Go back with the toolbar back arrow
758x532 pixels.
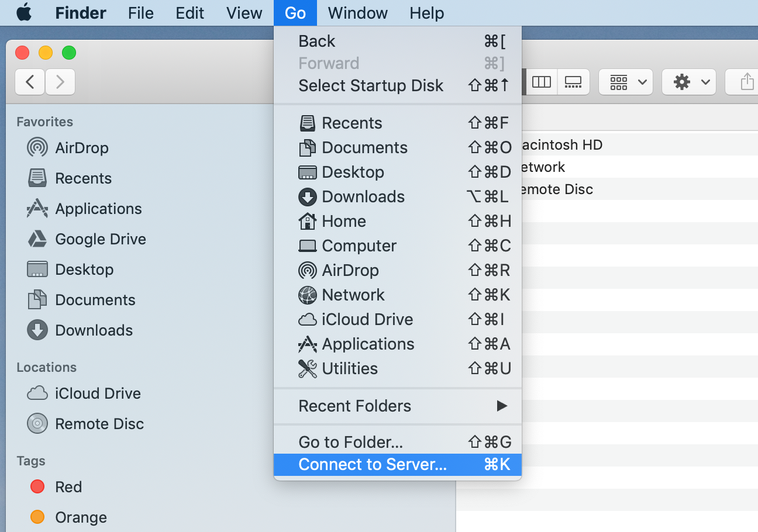[30, 82]
